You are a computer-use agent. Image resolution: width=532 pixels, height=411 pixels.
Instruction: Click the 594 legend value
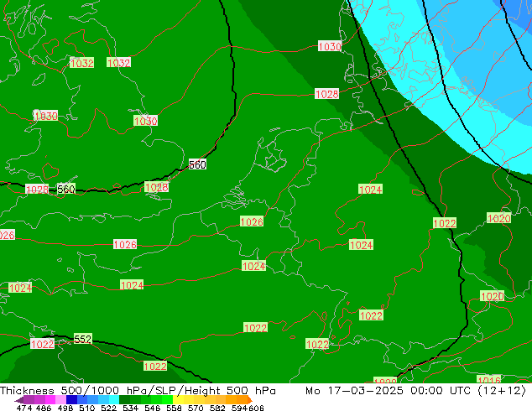(x=239, y=408)
